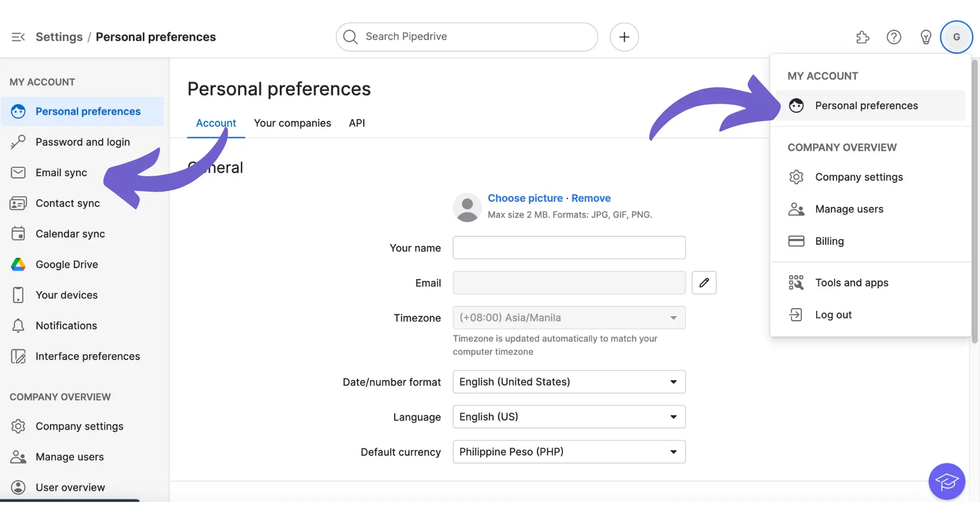Click the Tools and apps icon in dropdown
This screenshot has height=521, width=980.
pos(796,282)
